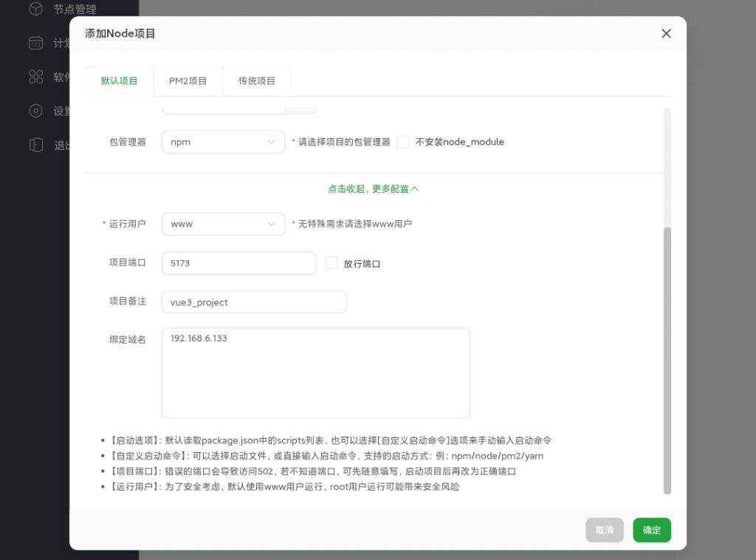Screen dimensions: 756x560
Task: Click the 退出 logout icon
Action: (x=35, y=145)
